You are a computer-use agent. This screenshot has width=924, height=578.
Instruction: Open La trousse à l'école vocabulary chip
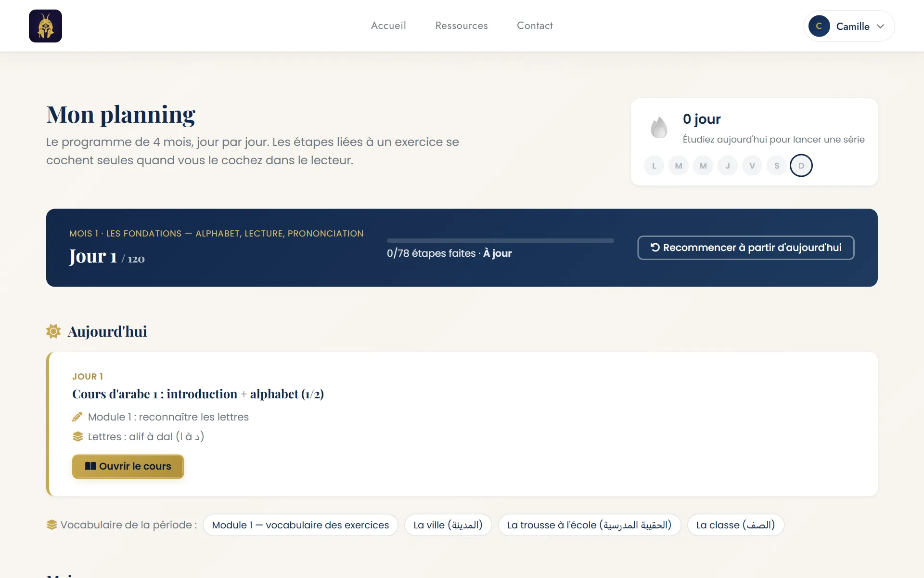tap(590, 525)
